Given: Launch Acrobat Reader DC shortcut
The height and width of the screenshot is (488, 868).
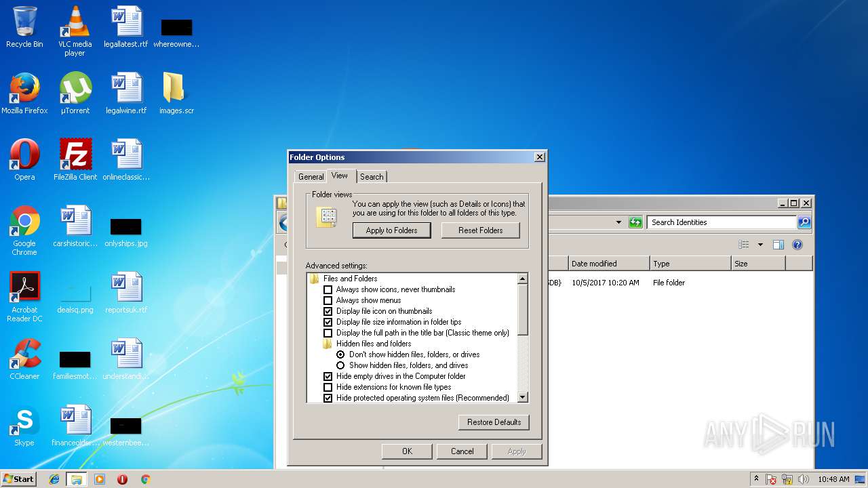Looking at the screenshot, I should coord(24,297).
